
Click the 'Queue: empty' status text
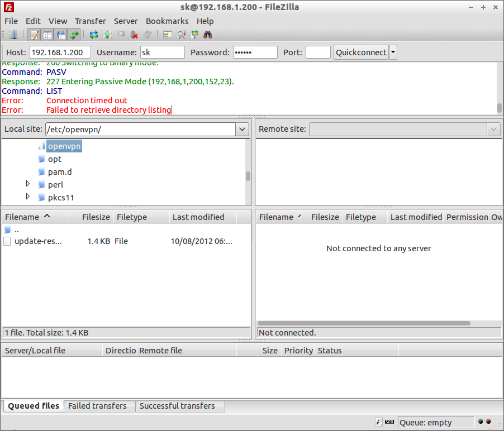pos(426,422)
